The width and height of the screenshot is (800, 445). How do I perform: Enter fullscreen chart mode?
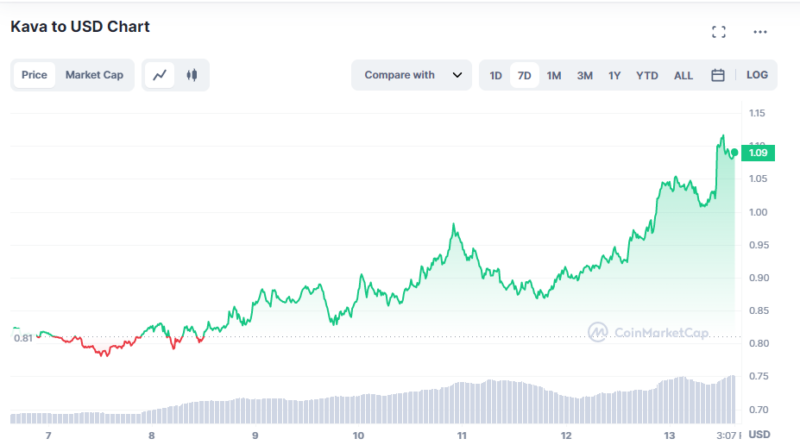pyautogui.click(x=718, y=32)
